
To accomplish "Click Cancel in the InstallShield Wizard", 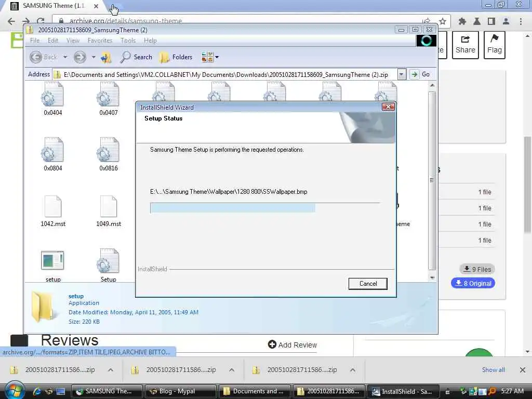I will click(x=368, y=284).
